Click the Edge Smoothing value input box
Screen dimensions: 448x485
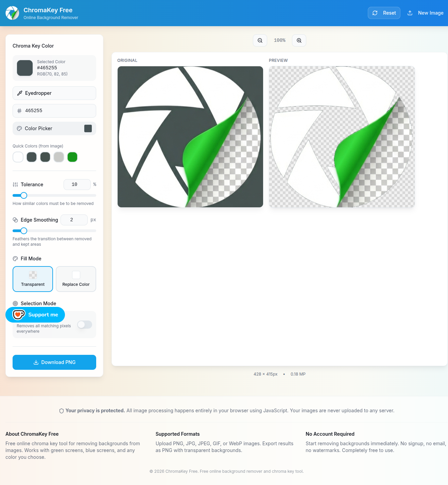click(x=74, y=220)
